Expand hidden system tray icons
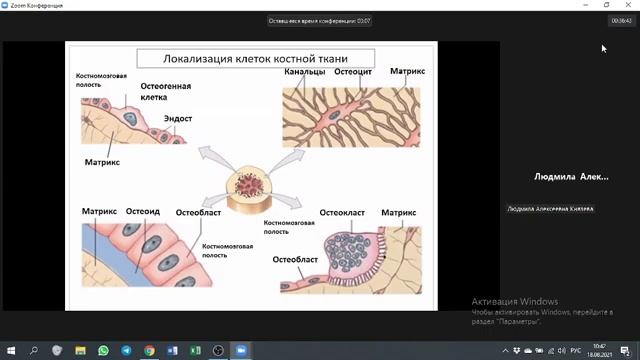 (x=505, y=351)
